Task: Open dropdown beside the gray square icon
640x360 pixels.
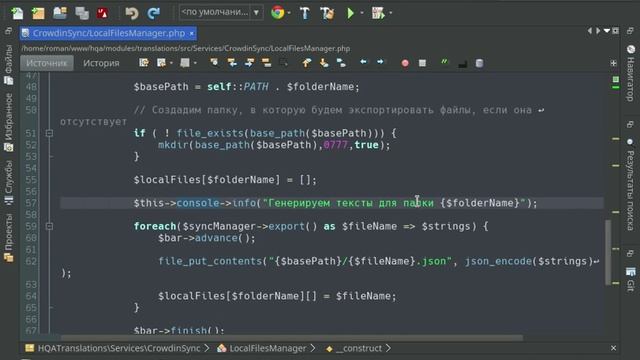Action: point(195,63)
